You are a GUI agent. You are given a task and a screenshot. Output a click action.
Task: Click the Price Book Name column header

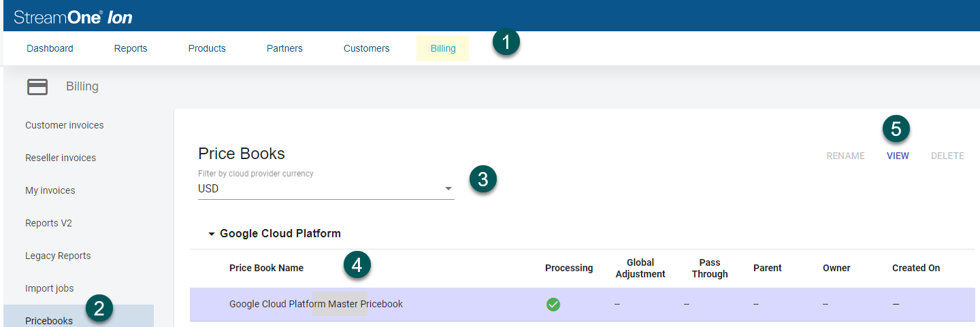tap(266, 268)
